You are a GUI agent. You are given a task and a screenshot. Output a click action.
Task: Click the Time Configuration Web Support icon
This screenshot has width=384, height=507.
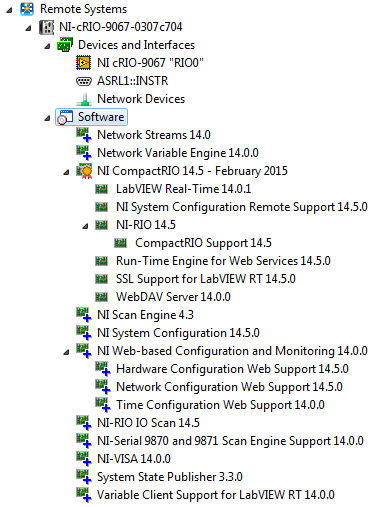[103, 405]
